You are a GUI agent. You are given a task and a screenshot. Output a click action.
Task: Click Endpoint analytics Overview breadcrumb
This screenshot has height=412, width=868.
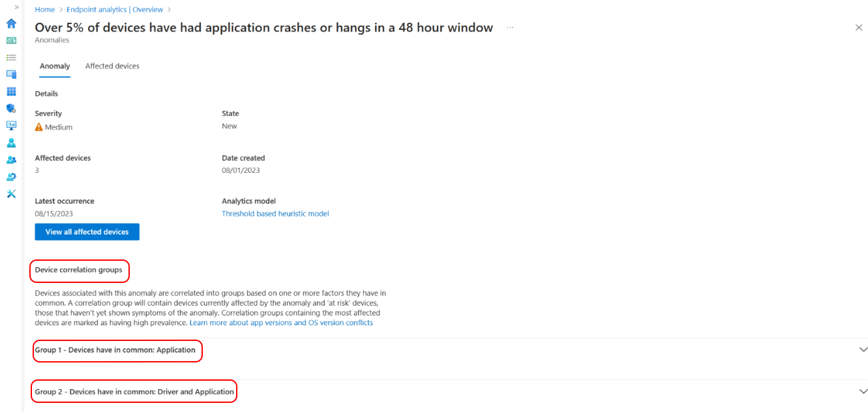click(113, 10)
